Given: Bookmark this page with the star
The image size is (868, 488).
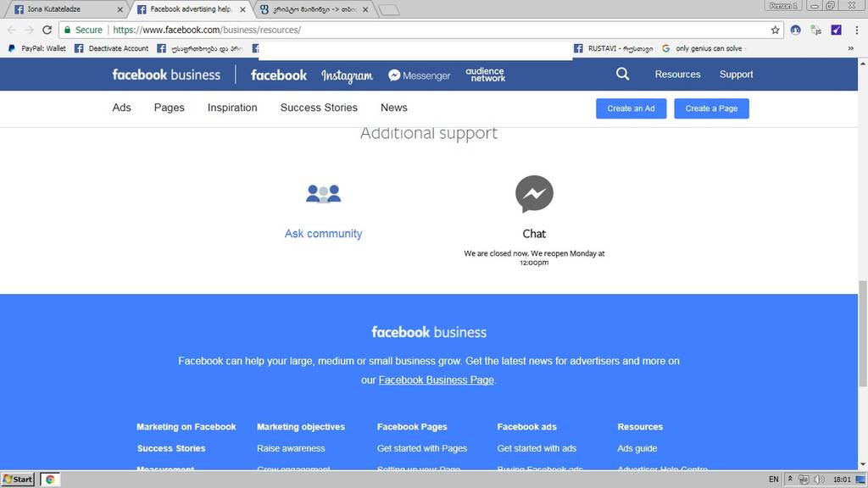Looking at the screenshot, I should click(x=775, y=30).
